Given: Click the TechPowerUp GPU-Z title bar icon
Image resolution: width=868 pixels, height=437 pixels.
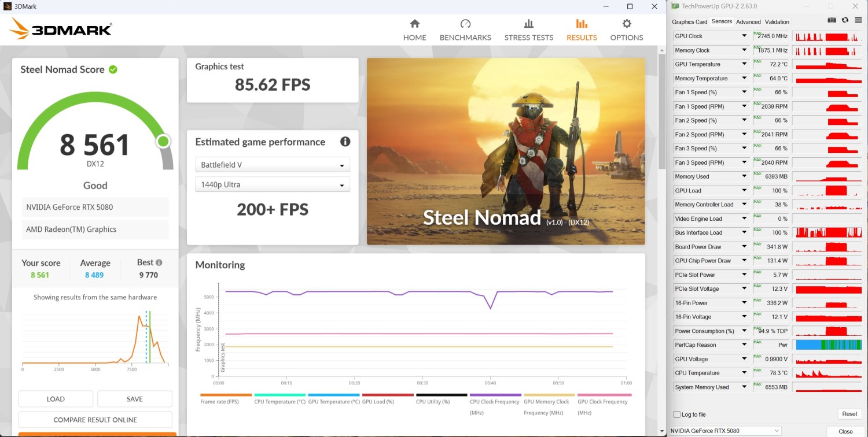Looking at the screenshot, I should tap(675, 6).
